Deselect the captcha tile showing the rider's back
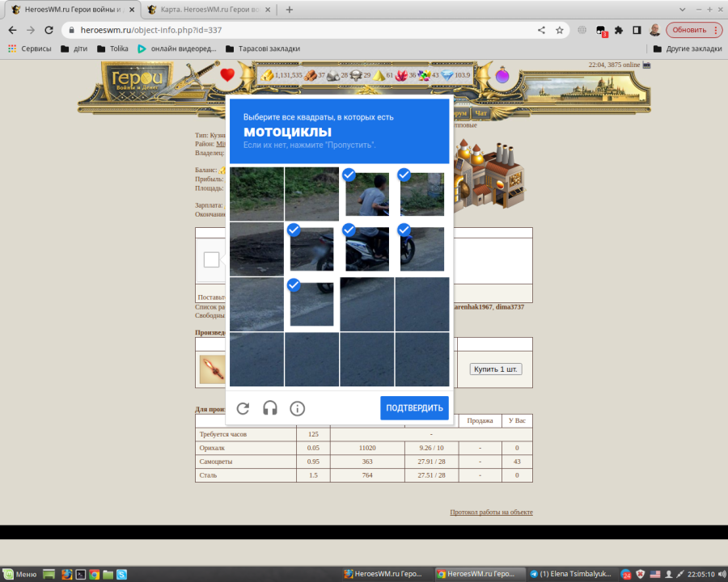Viewport: 728px width, 582px height. click(367, 194)
